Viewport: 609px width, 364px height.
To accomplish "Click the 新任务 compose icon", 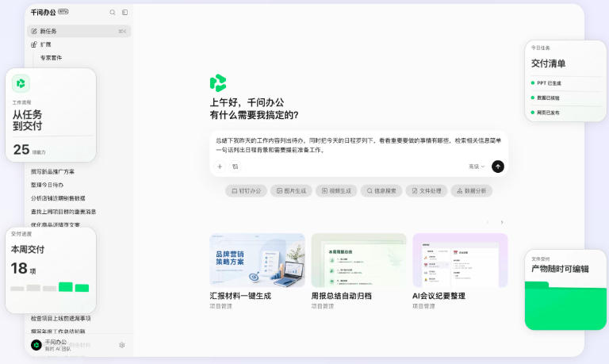I will (34, 31).
